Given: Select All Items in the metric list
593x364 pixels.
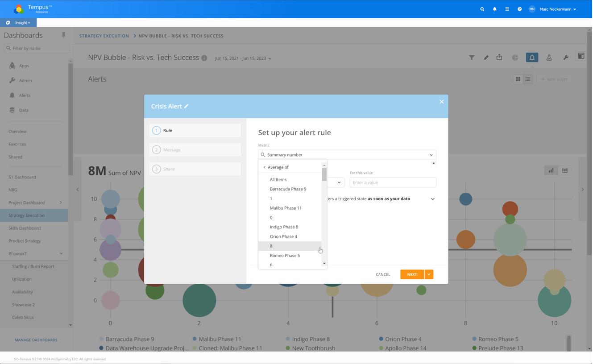Looking at the screenshot, I should click(290, 179).
